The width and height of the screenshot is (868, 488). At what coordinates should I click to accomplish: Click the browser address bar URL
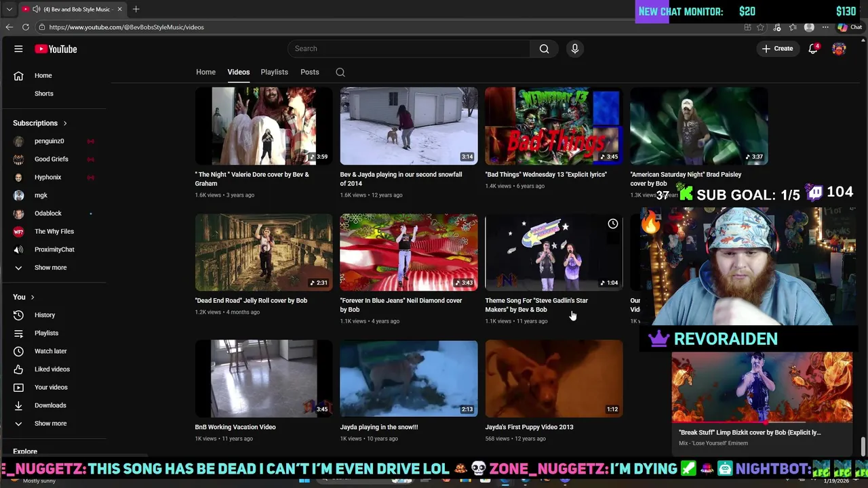pos(126,27)
